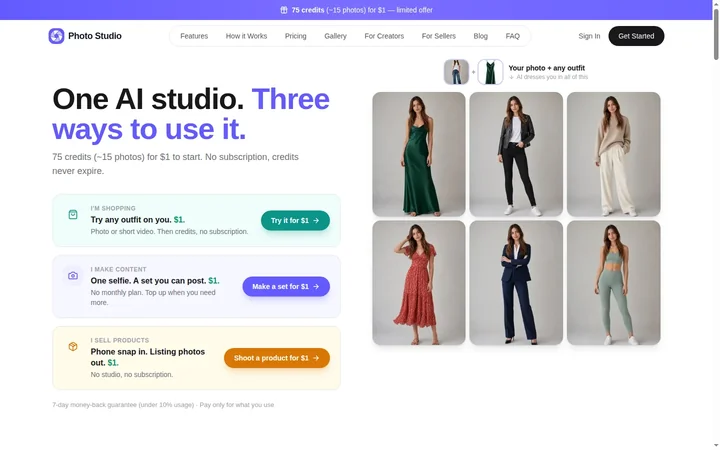Viewport: 720px width, 450px height.
Task: Click the 'I'M SHOPPING' label
Action: [113, 208]
